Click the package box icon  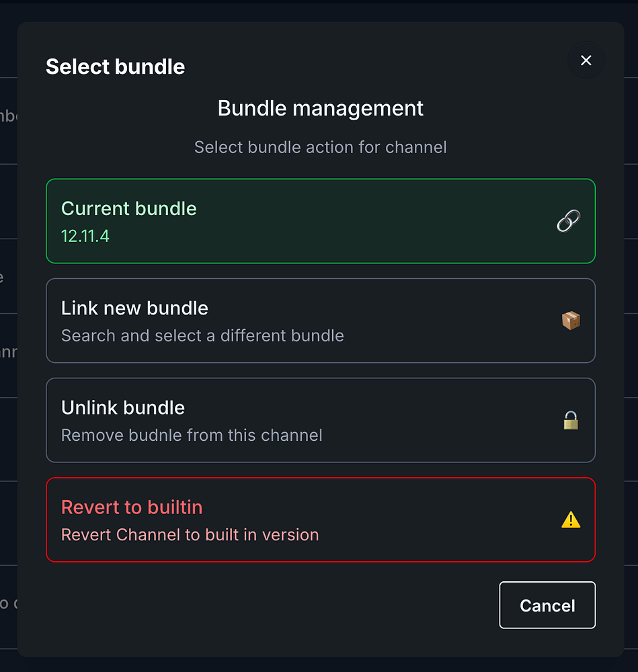571,321
